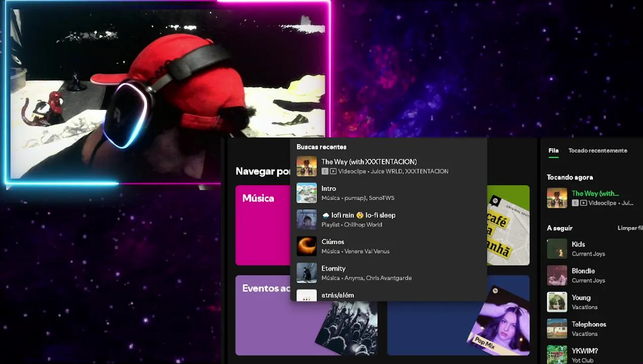Image resolution: width=643 pixels, height=364 pixels.
Task: Open 'lofi rain lo-fi sleep' playlist result
Action: pos(388,220)
